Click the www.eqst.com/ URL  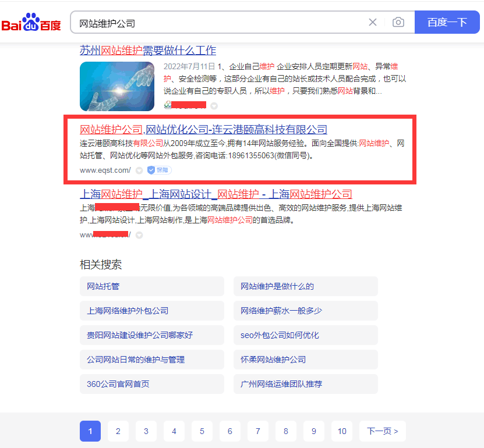tap(105, 170)
